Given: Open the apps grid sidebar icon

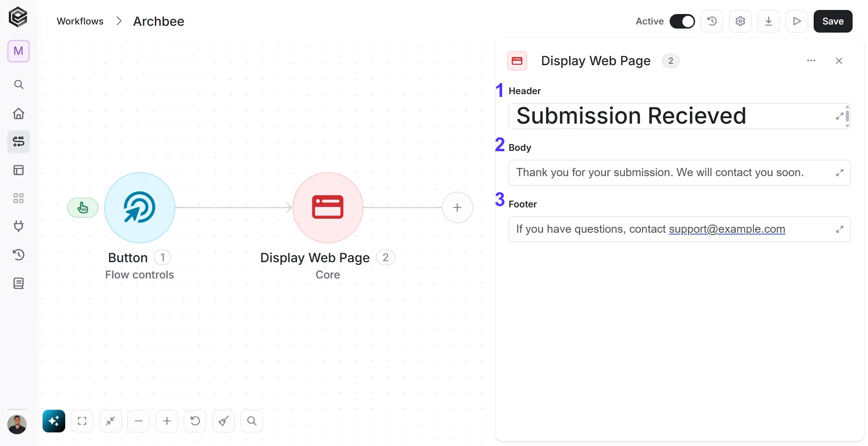Looking at the screenshot, I should pyautogui.click(x=19, y=198).
